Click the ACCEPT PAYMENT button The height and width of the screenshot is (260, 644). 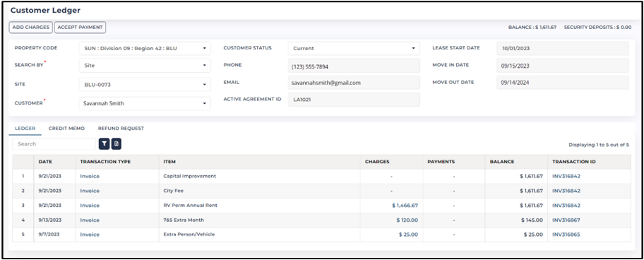coord(80,28)
